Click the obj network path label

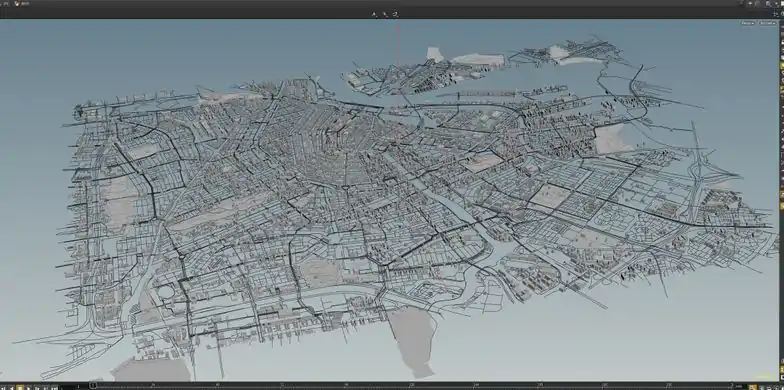coord(22,4)
